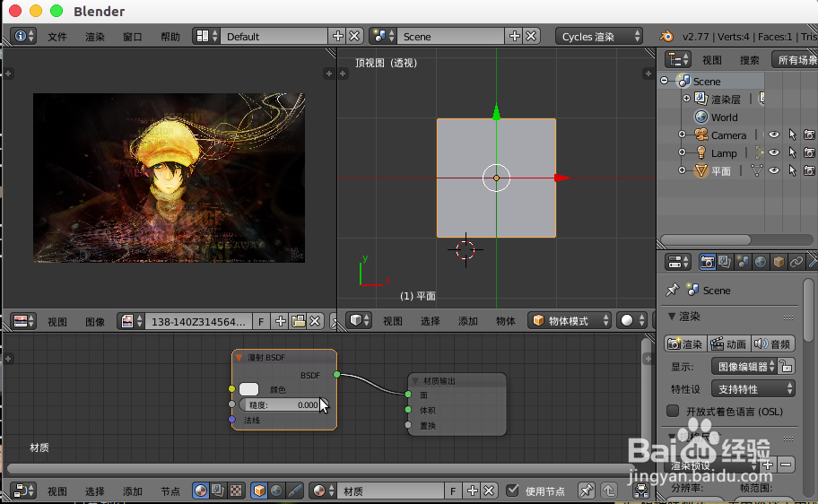Collapse the Scene tree in outliner

(664, 81)
